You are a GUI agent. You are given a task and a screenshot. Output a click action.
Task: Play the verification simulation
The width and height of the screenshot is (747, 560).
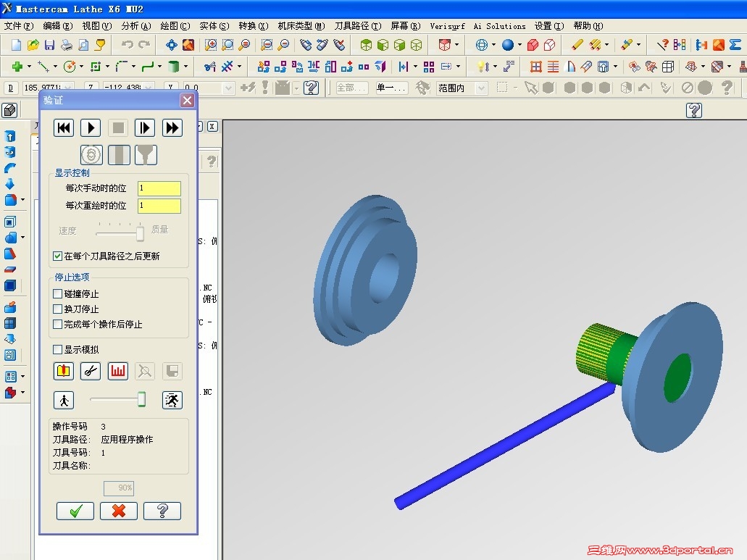click(x=91, y=128)
